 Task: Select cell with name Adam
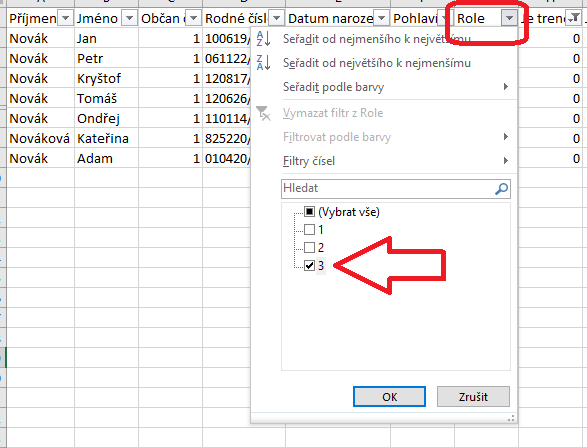point(106,158)
